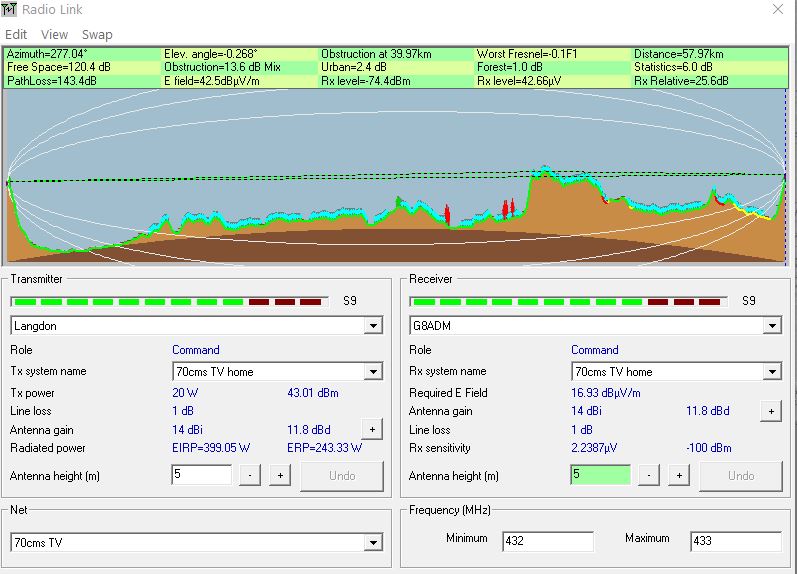Click the transmitter S9 signal meter
Image resolution: width=797 pixels, height=574 pixels.
click(169, 301)
